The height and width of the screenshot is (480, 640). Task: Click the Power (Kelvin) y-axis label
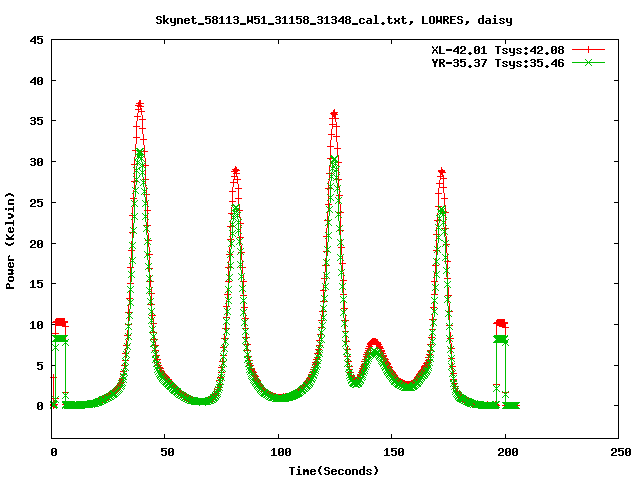pyautogui.click(x=10, y=241)
